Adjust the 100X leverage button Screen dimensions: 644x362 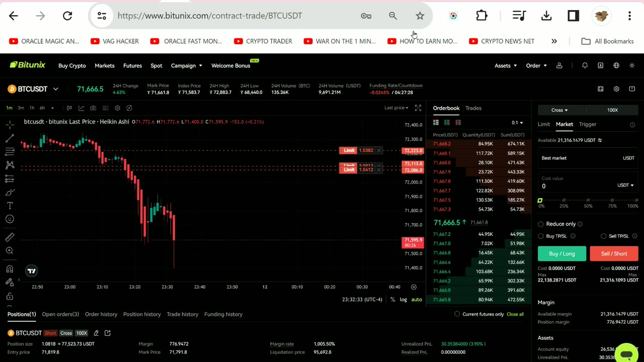[612, 110]
